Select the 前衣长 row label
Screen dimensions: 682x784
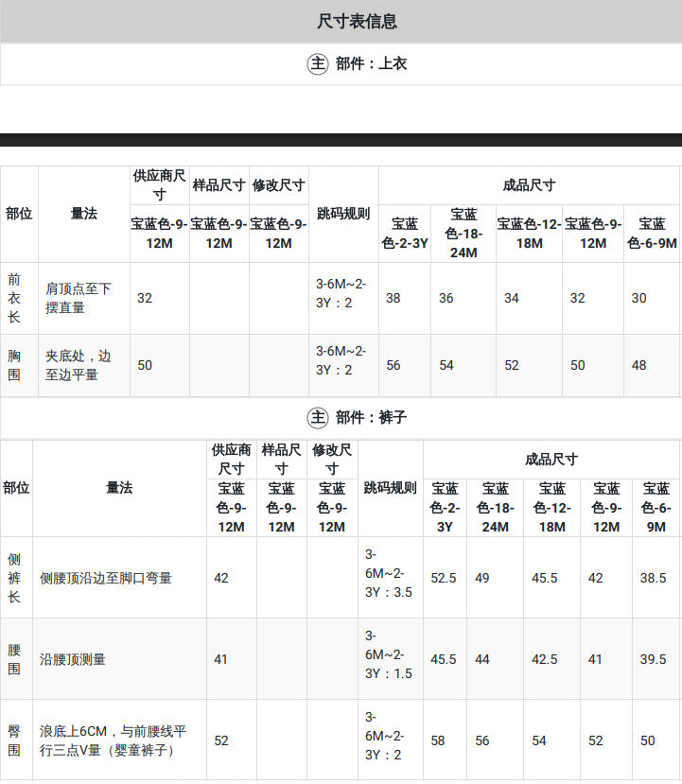coord(14,299)
